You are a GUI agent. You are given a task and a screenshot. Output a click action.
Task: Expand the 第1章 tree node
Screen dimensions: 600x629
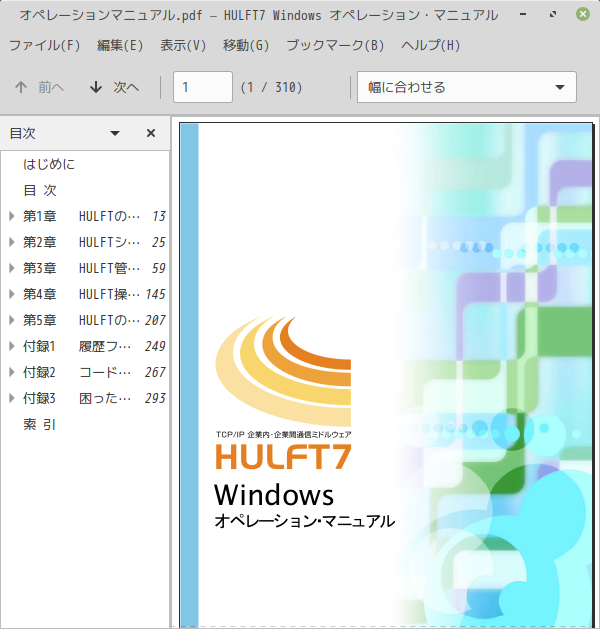pyautogui.click(x=12, y=216)
